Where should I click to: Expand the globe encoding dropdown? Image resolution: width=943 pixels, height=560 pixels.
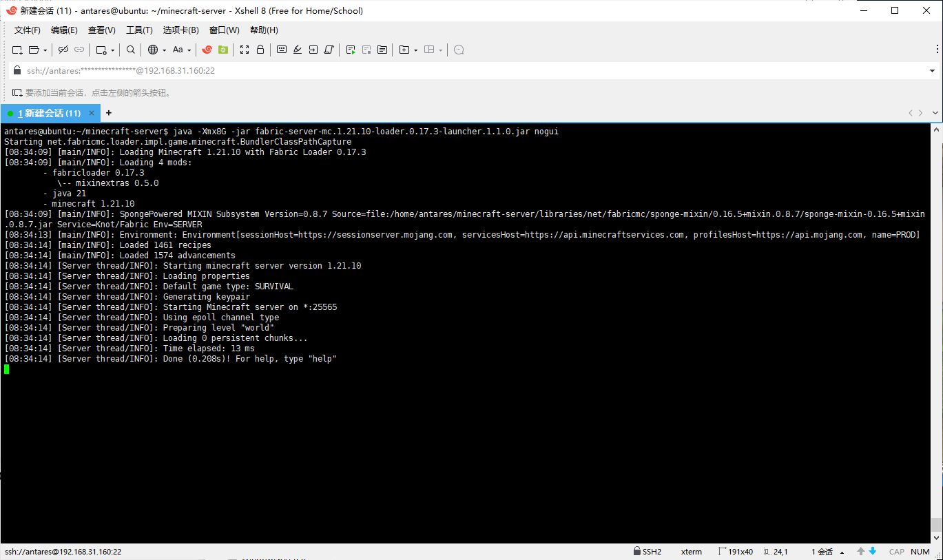coord(163,50)
